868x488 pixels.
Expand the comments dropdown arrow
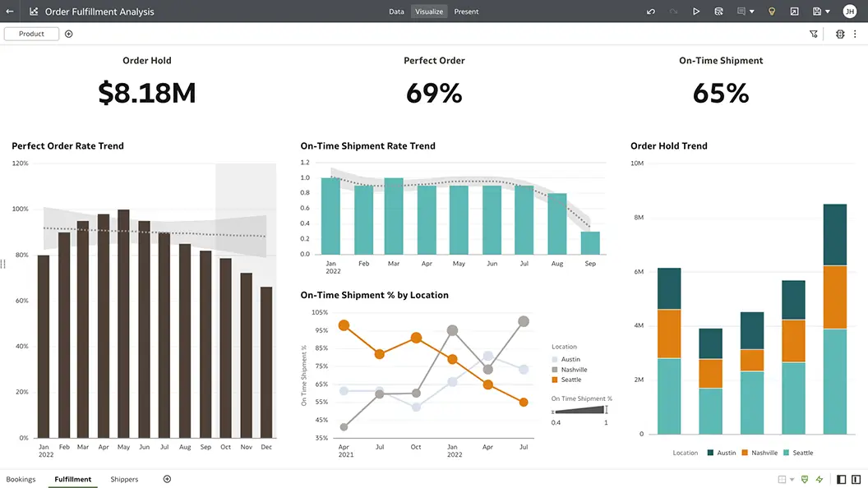click(751, 12)
